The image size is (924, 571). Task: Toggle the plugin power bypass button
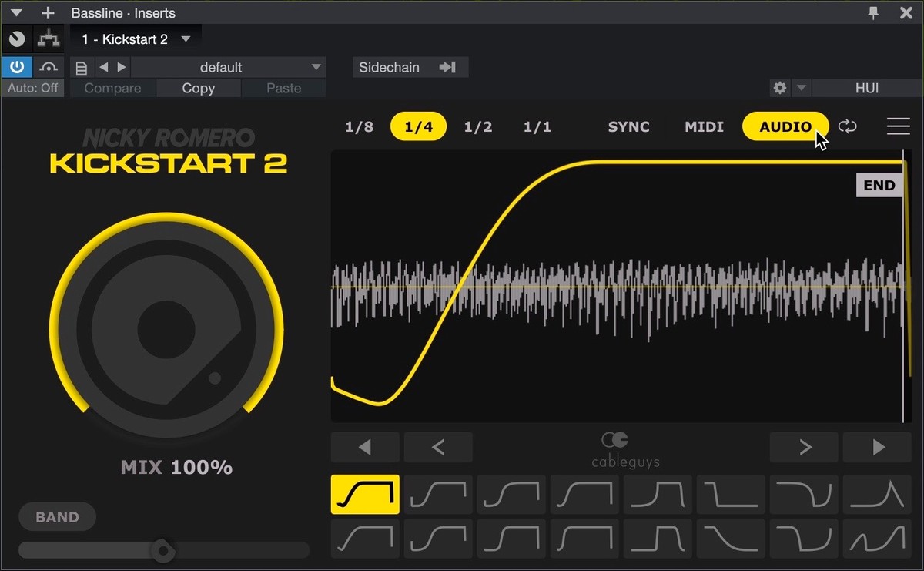click(16, 67)
